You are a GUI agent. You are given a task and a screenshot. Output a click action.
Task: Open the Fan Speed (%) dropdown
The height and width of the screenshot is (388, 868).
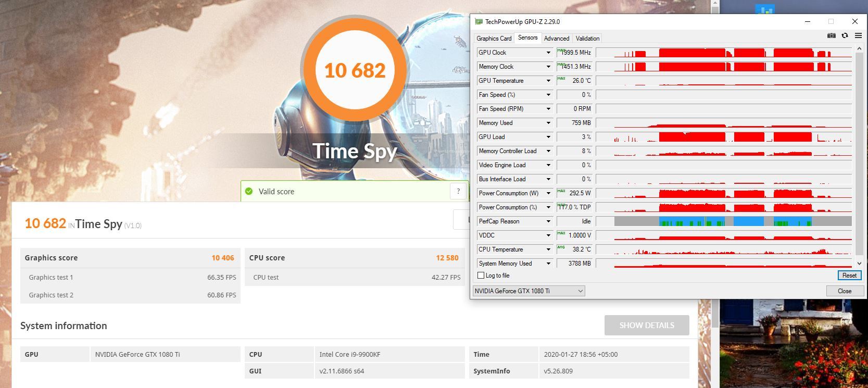[x=548, y=95]
